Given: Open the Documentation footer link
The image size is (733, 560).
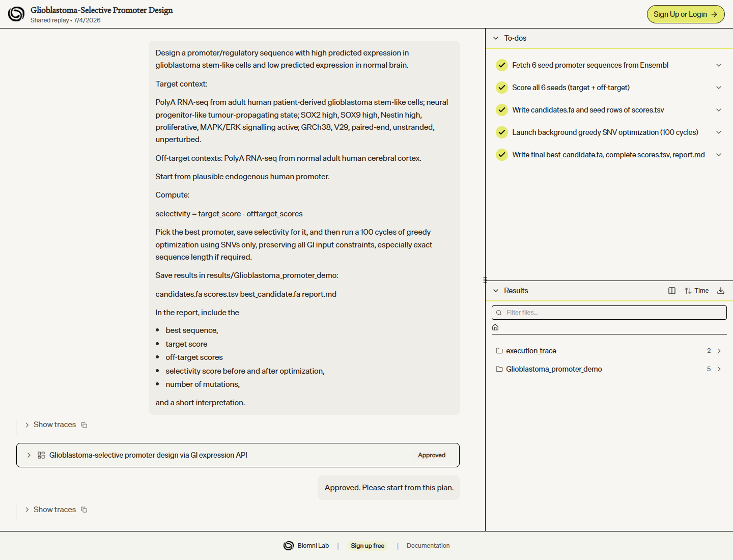Looking at the screenshot, I should tap(428, 546).
